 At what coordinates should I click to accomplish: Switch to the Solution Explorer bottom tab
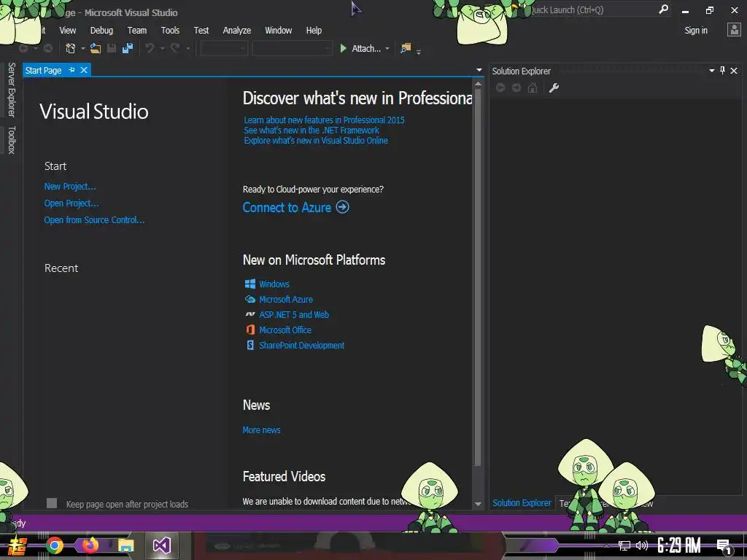point(522,503)
